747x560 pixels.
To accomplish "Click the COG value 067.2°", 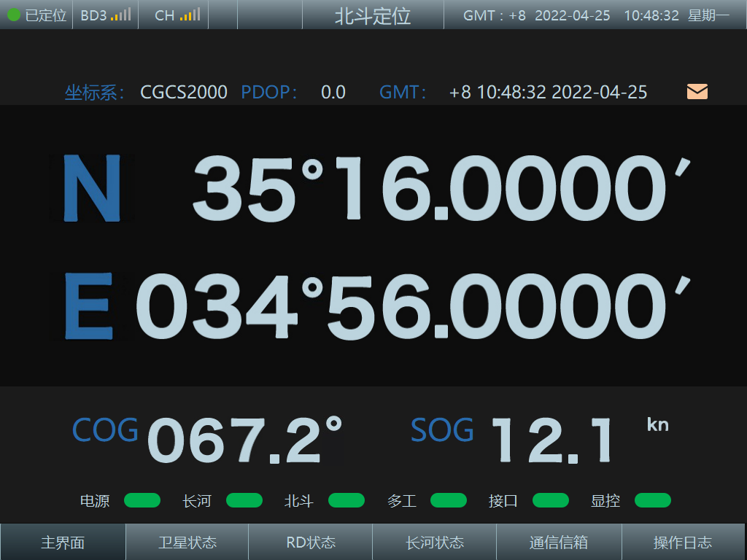I will click(245, 440).
